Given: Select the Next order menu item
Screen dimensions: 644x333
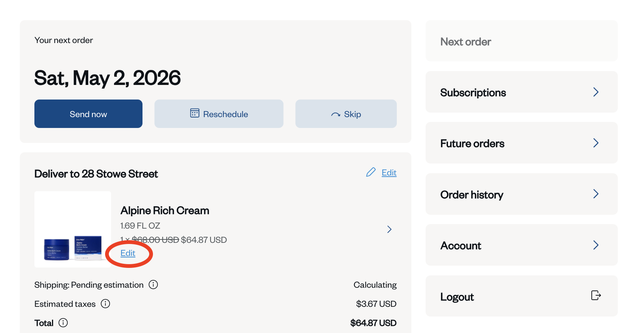Looking at the screenshot, I should point(466,42).
